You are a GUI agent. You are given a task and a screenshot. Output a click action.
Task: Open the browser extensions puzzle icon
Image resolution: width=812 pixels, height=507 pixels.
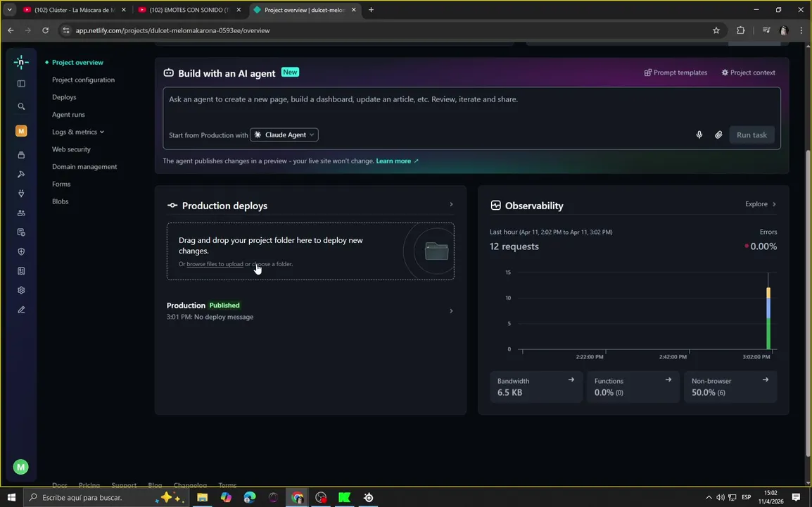coord(740,30)
